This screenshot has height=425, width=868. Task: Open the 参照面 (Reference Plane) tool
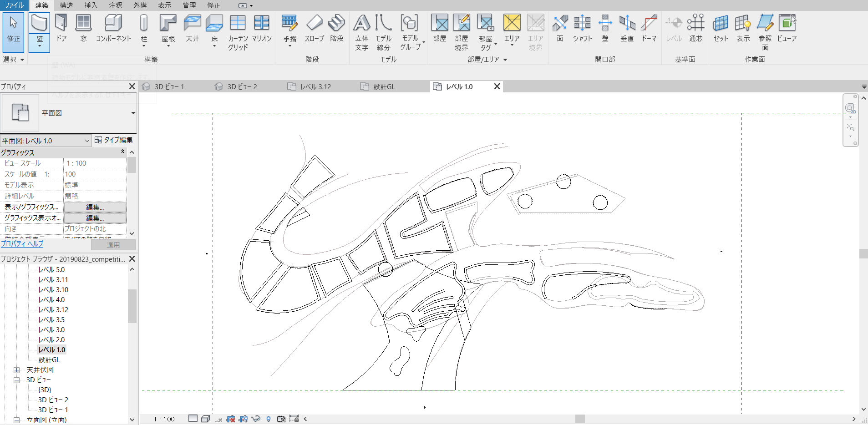765,32
